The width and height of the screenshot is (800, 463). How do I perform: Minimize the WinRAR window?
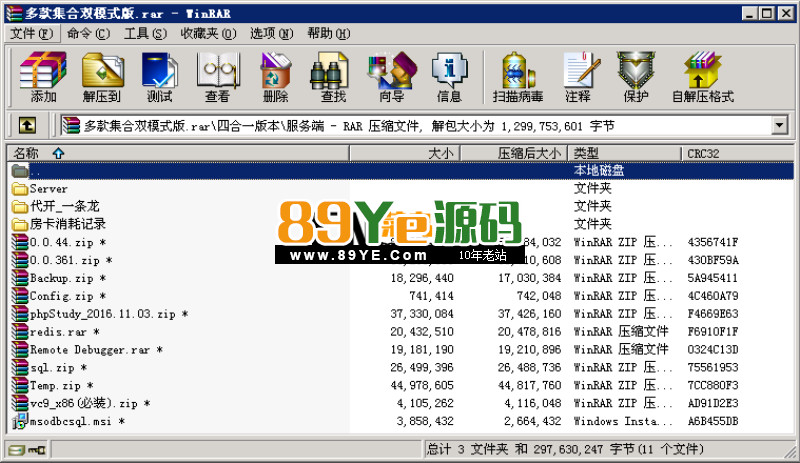point(749,13)
